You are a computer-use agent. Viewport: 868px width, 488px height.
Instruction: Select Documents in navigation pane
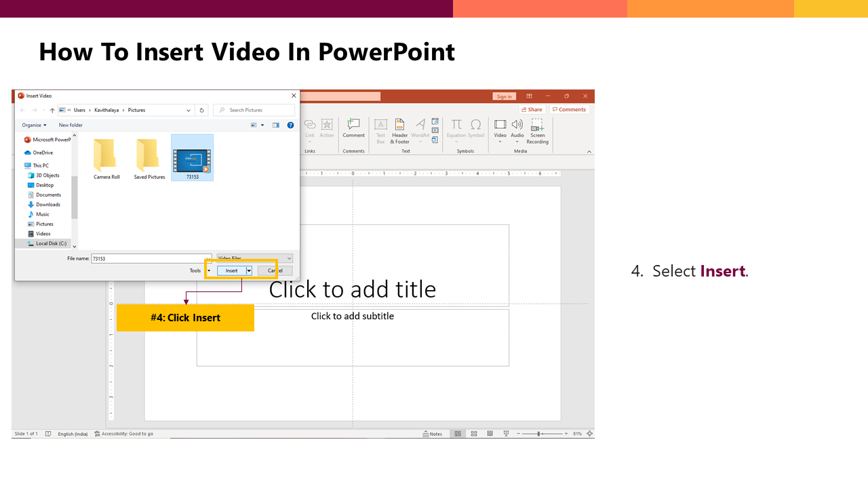point(44,195)
